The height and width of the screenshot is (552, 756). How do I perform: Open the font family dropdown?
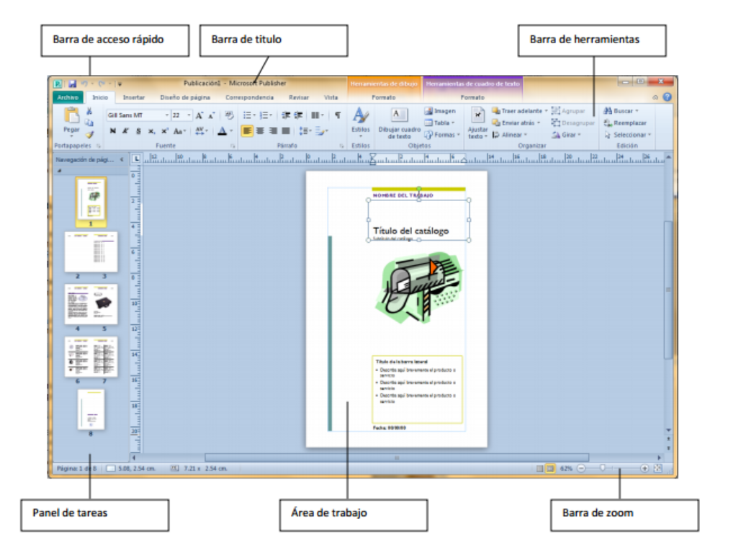tap(165, 115)
